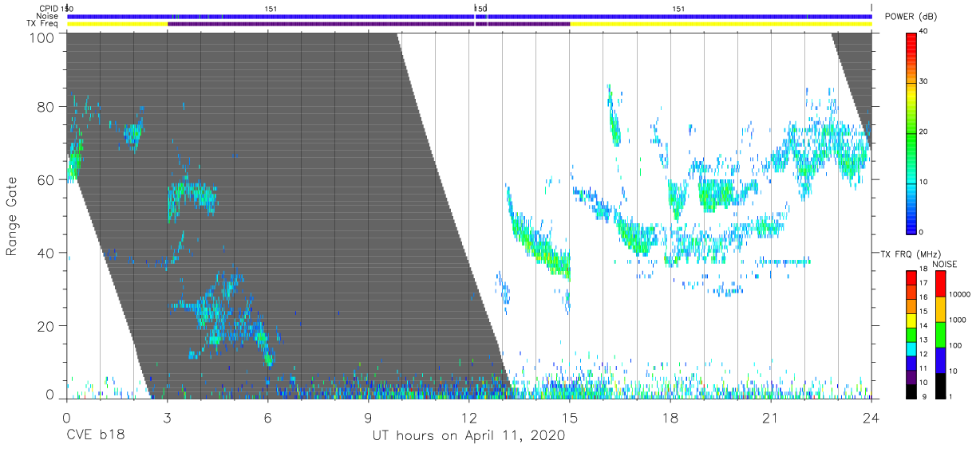Click the 150 CPID marker near 12 UT
Screen dimensions: 980x452
coord(480,8)
